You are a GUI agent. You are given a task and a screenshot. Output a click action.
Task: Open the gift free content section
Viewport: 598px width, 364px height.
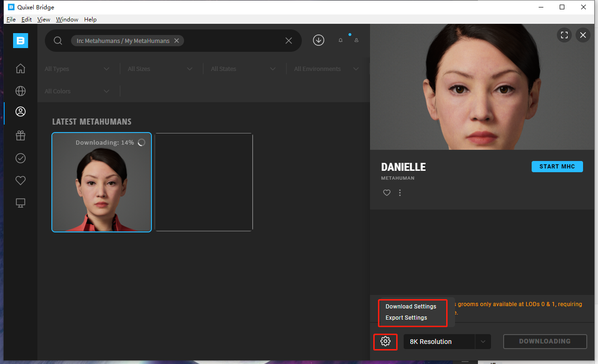tap(21, 135)
